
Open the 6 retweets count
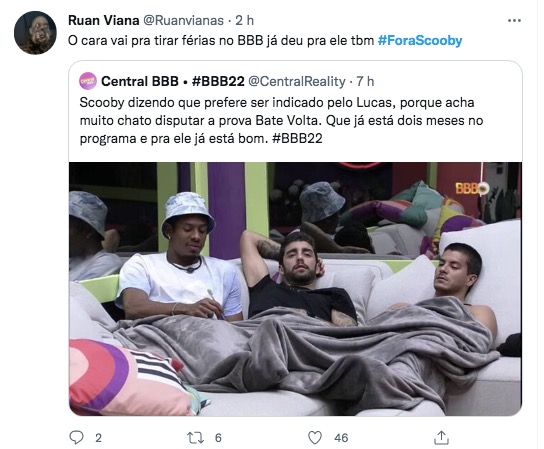click(218, 438)
